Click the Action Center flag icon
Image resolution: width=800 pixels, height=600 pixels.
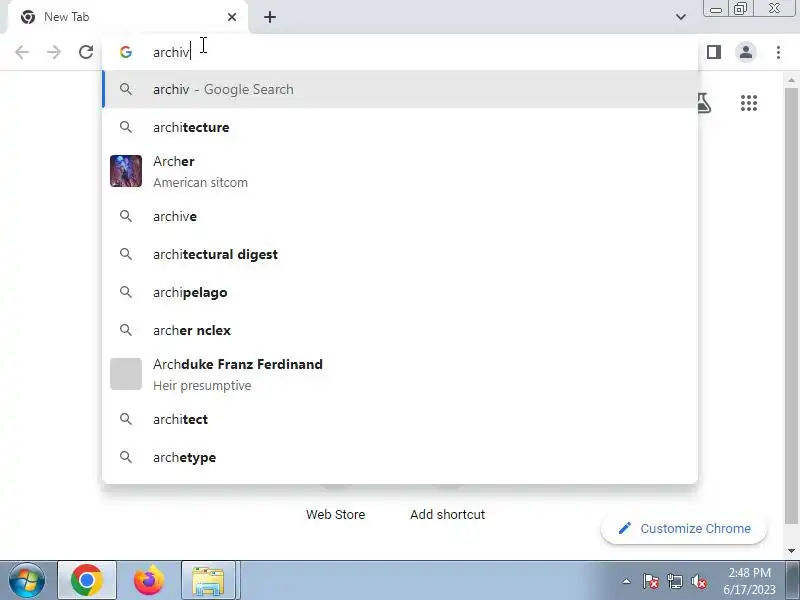(x=651, y=581)
